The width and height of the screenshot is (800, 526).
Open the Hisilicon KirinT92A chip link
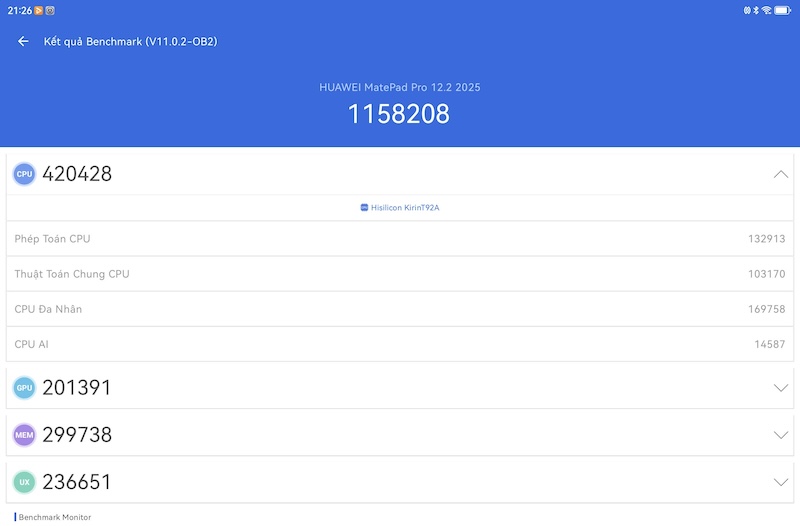point(400,208)
